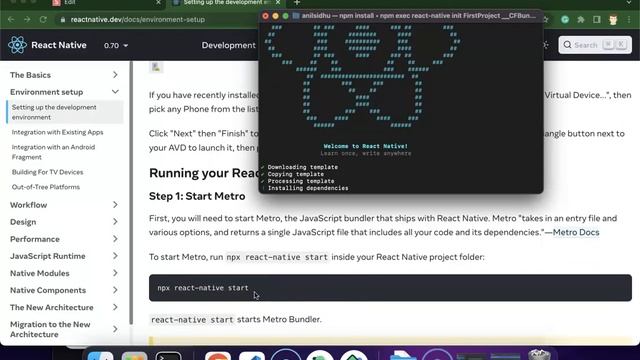Open a new browser tab with plus
Viewport: 640px width, 360px height.
(297, 2)
